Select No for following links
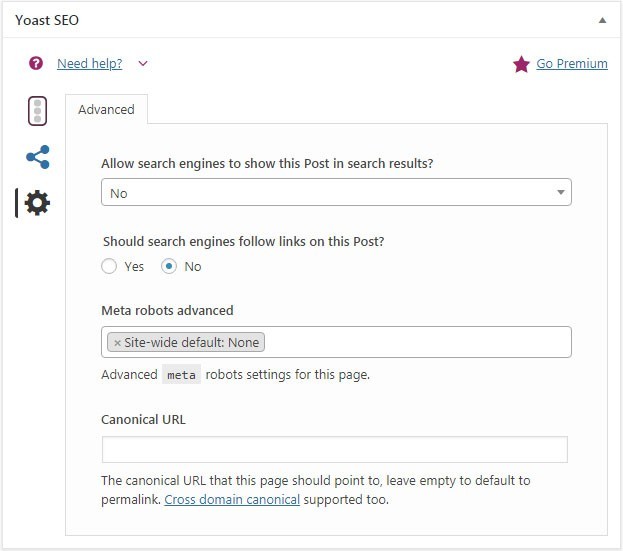 click(169, 266)
